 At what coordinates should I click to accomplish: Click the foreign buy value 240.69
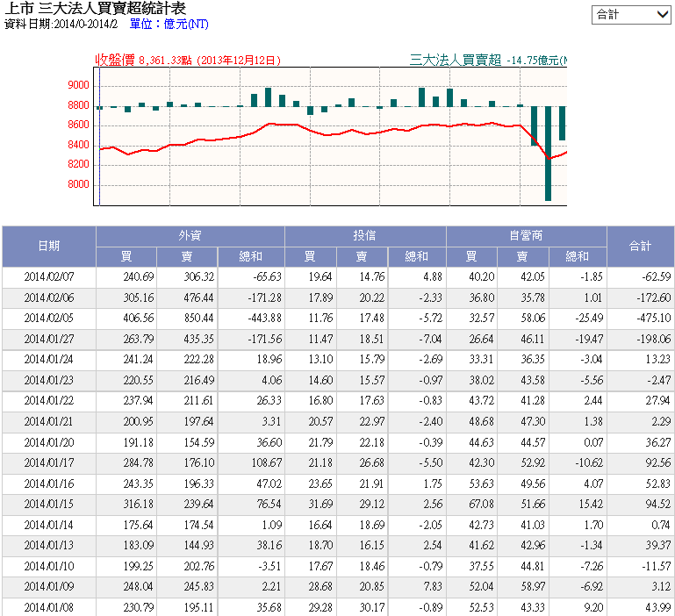click(x=138, y=276)
